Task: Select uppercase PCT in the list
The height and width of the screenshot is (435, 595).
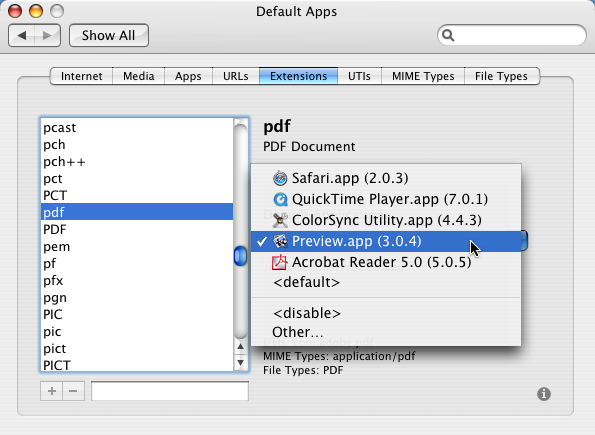Action: click(x=137, y=195)
